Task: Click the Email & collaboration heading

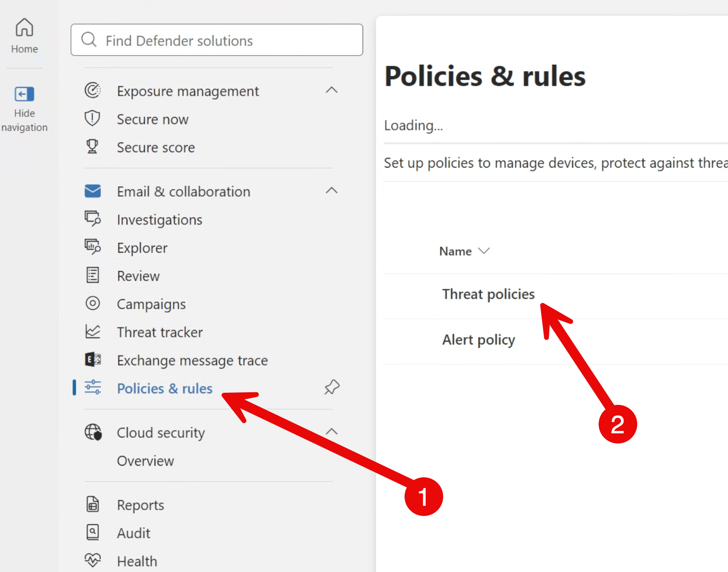Action: (x=183, y=192)
